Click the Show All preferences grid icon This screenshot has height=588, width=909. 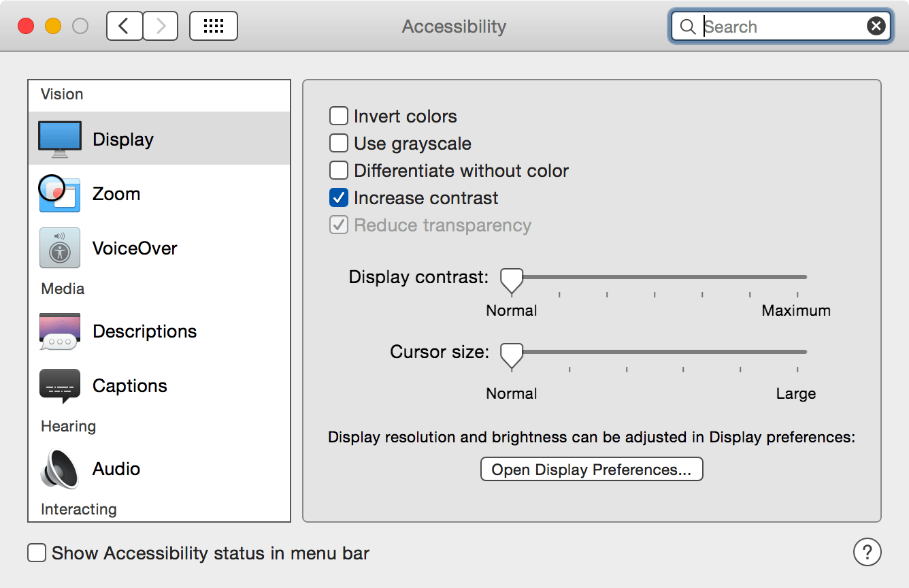(213, 25)
